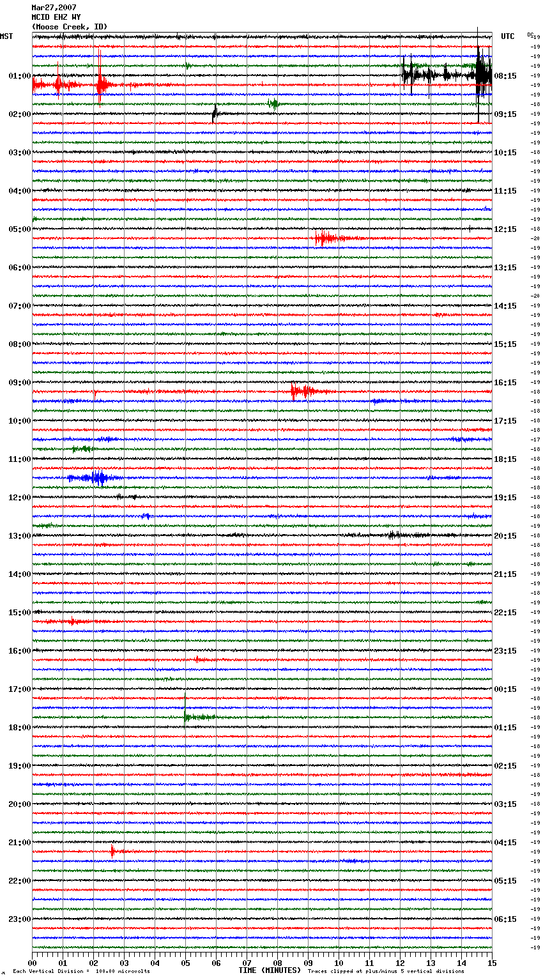
Task: Click minute tick 10 on bottom axis
Action: pyautogui.click(x=339, y=963)
